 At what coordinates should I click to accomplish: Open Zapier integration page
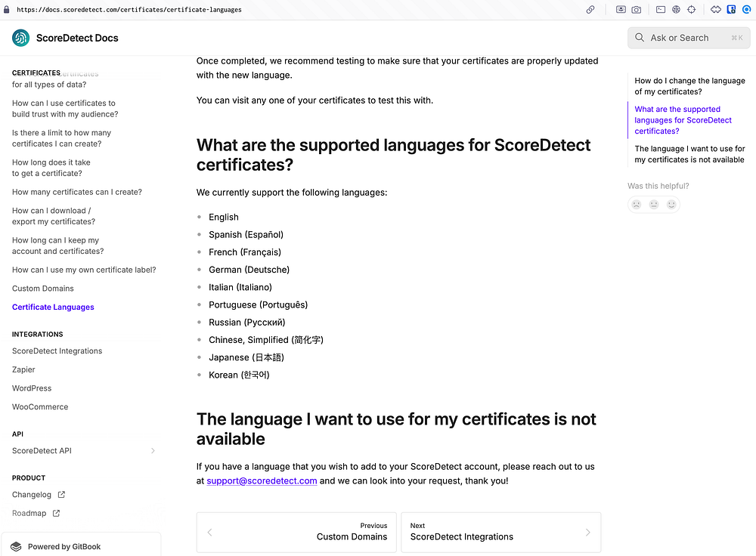23,369
